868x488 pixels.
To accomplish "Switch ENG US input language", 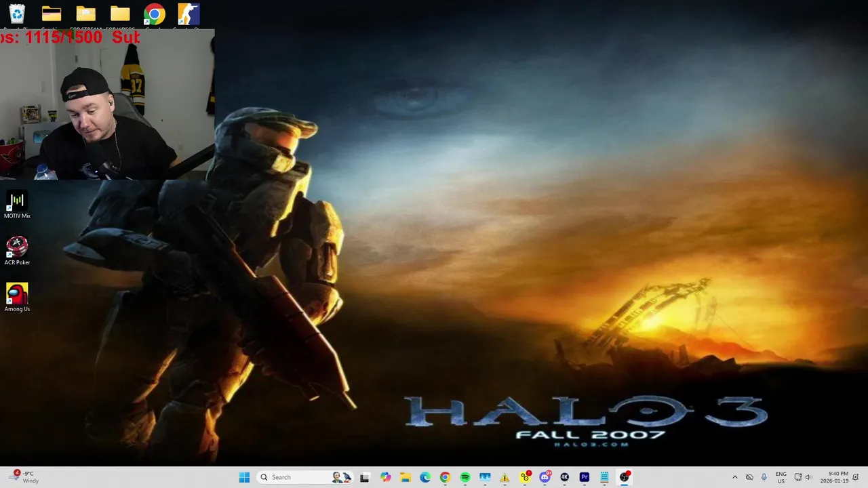I will click(x=781, y=477).
